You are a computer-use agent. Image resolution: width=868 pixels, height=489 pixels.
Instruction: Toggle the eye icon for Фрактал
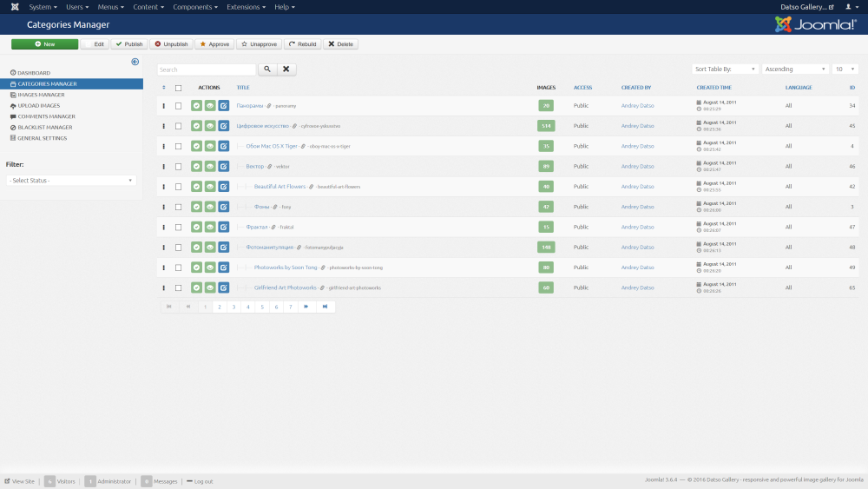click(210, 227)
